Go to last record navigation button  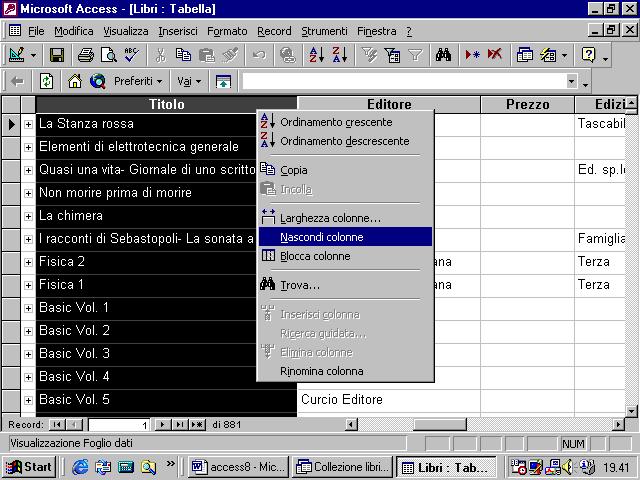[x=179, y=424]
